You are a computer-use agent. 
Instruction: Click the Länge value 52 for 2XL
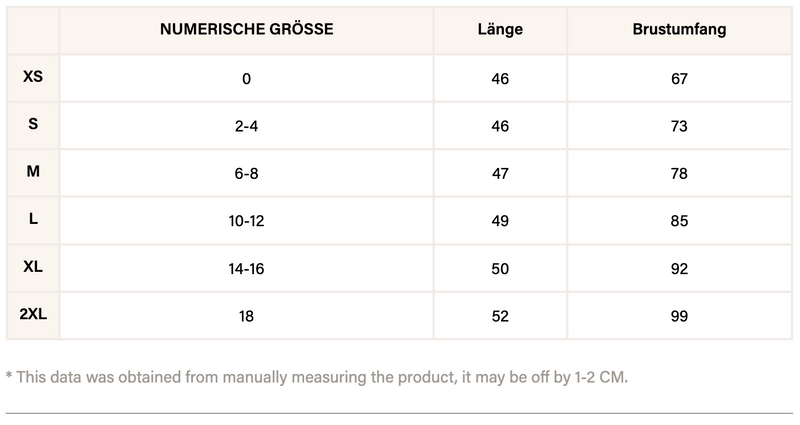click(500, 317)
